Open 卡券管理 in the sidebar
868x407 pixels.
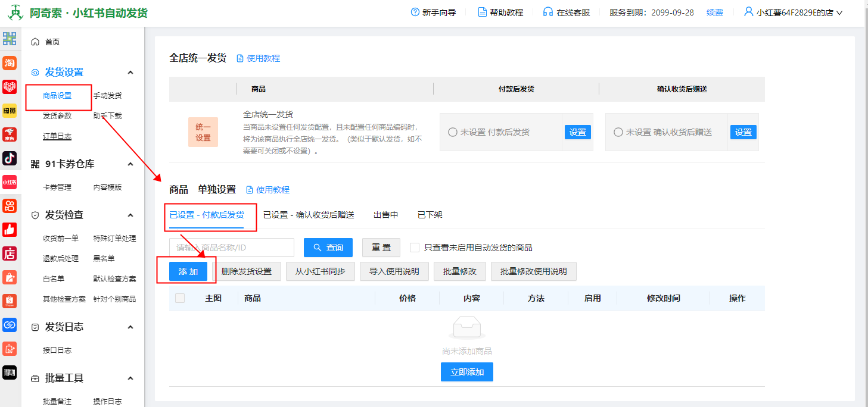click(57, 187)
